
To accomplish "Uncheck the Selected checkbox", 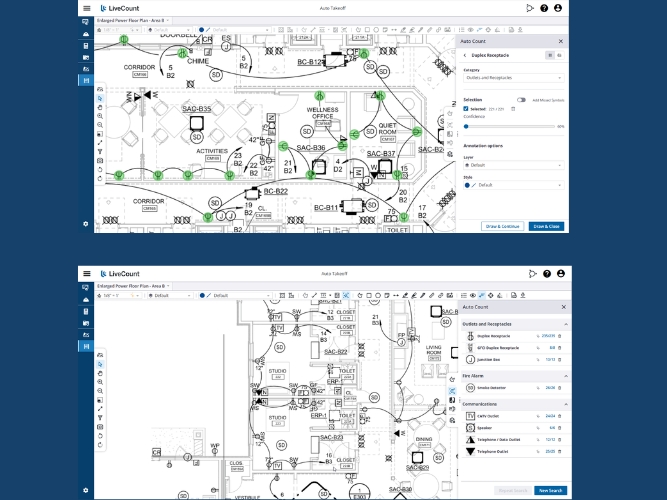I will [x=466, y=109].
